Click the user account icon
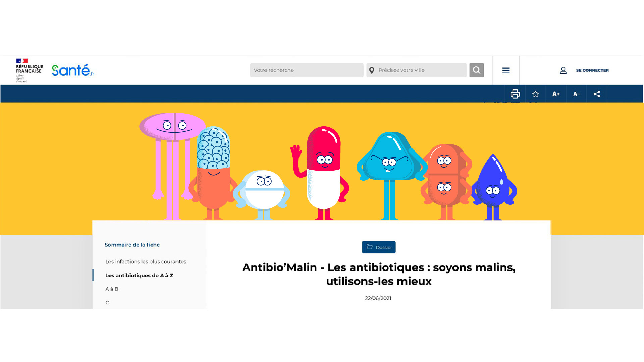 click(563, 70)
